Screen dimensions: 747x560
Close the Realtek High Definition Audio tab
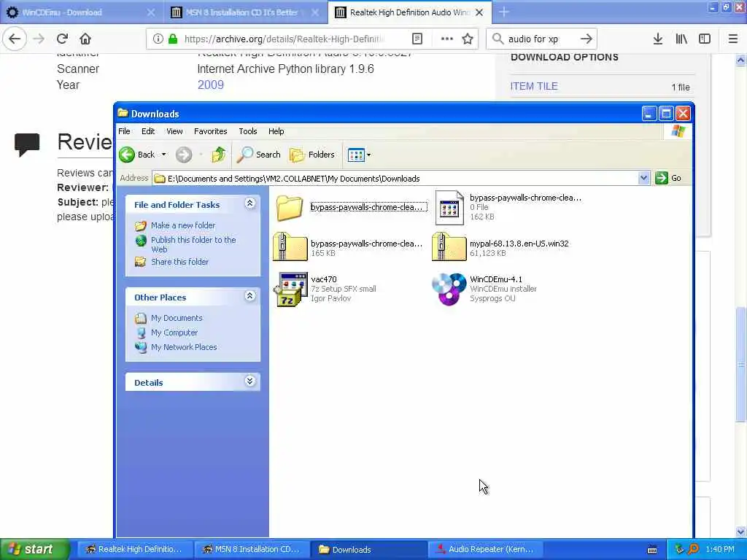480,12
